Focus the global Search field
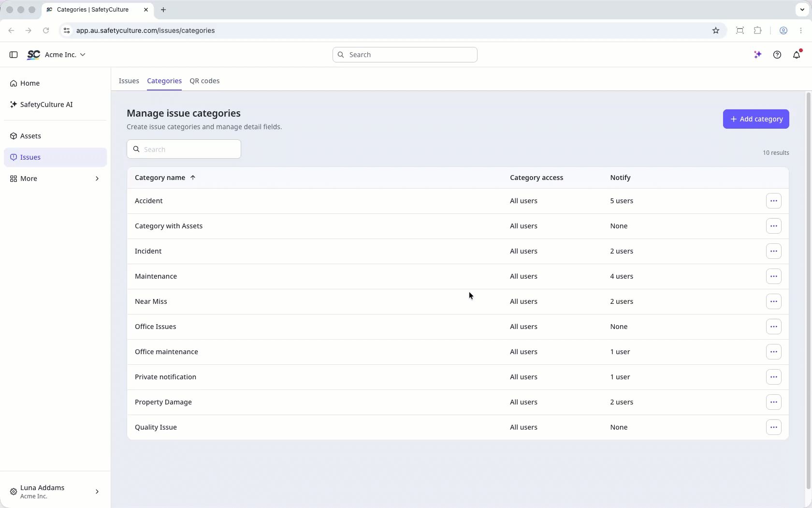The height and width of the screenshot is (508, 812). click(405, 55)
